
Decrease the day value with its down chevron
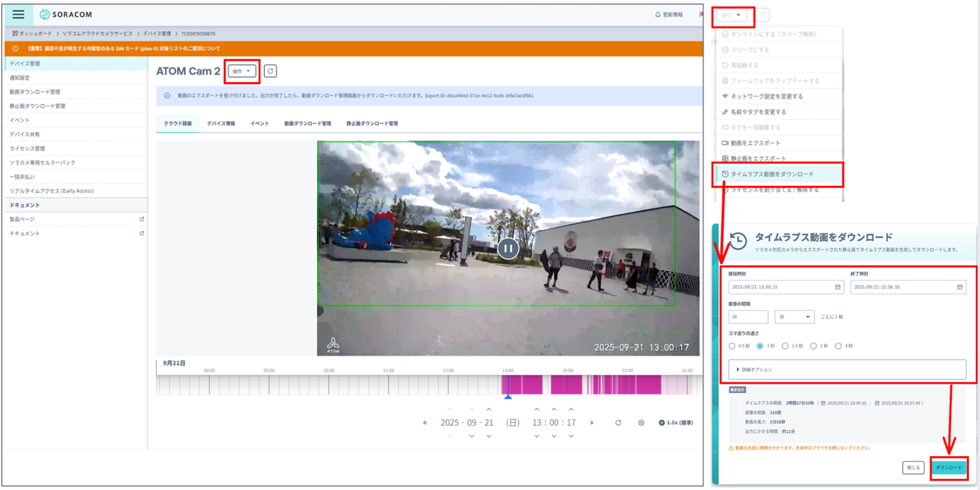489,436
